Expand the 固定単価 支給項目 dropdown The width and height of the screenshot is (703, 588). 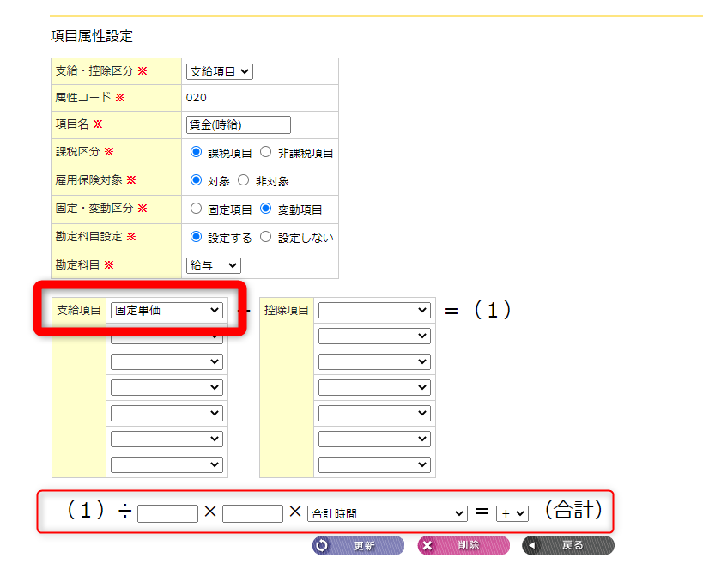point(167,310)
